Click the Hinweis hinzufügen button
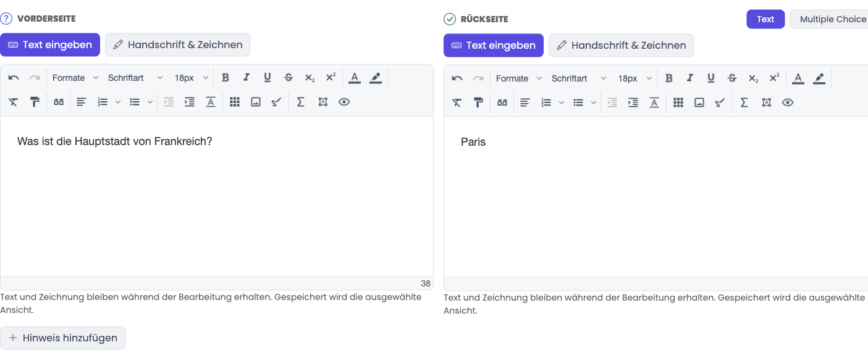This screenshot has width=868, height=350. 63,338
